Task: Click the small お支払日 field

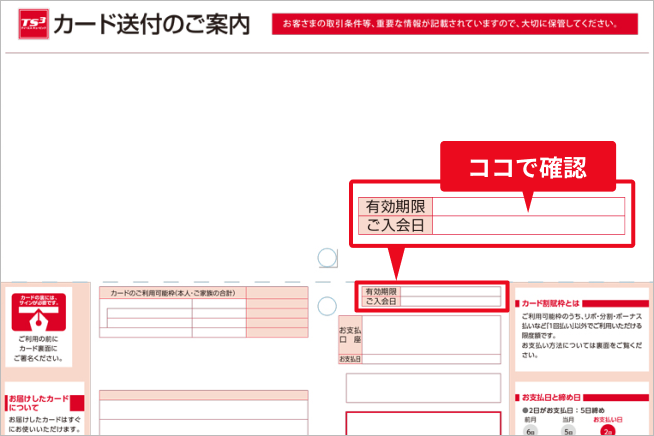Action: [419, 359]
